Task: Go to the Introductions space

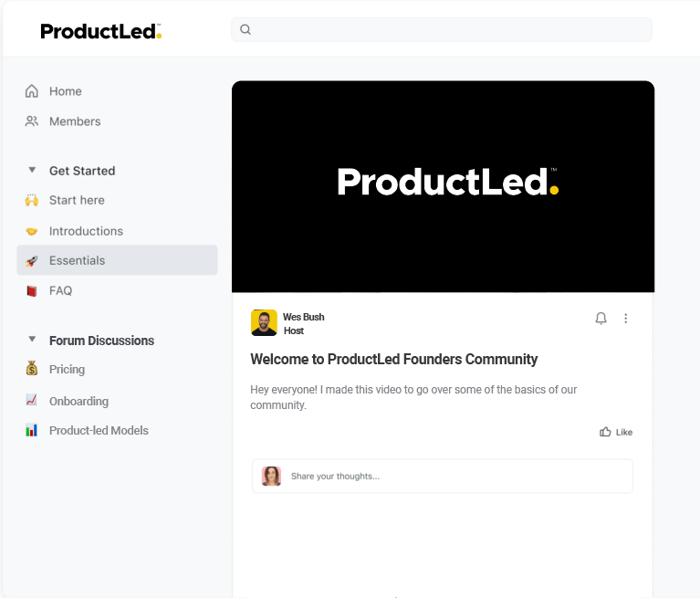Action: click(86, 231)
